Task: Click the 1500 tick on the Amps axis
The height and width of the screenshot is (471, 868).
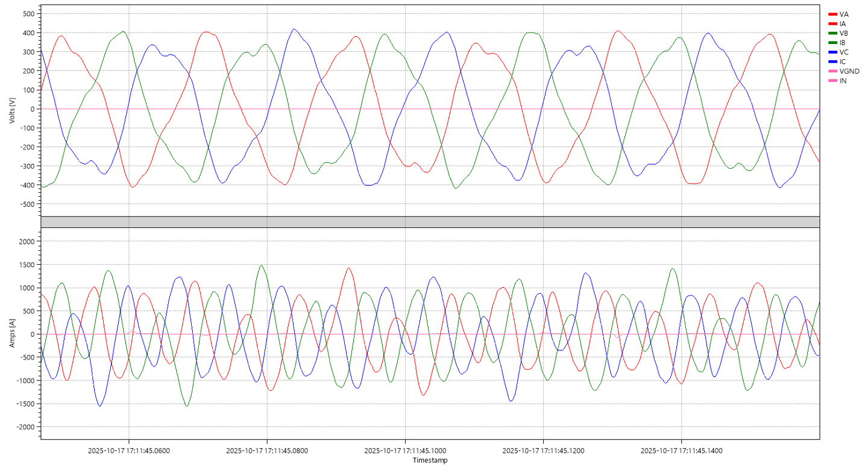Action: (28, 265)
